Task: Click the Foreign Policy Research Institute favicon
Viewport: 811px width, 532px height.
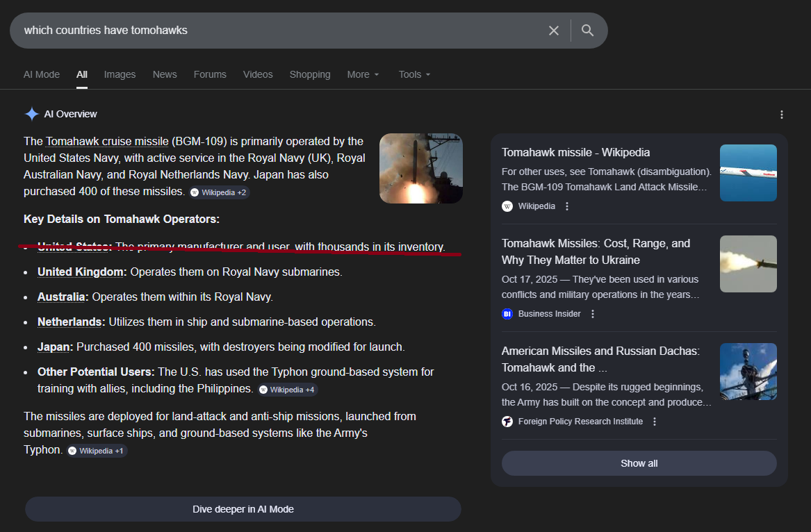Action: click(x=507, y=422)
